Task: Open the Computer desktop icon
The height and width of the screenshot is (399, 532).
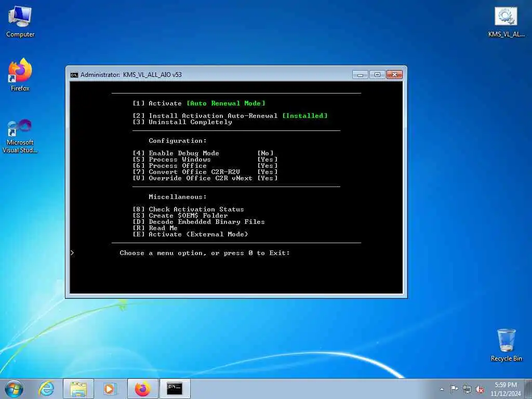Action: pos(20,22)
